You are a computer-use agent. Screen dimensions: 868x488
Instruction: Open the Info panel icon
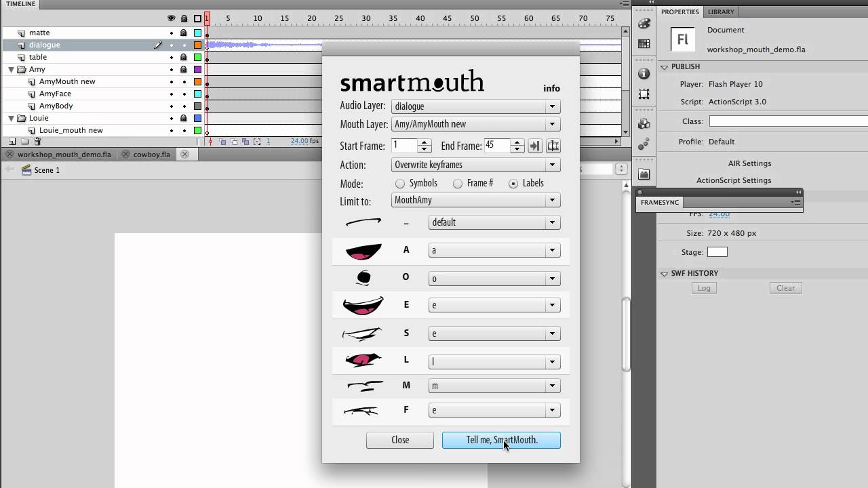pos(644,74)
